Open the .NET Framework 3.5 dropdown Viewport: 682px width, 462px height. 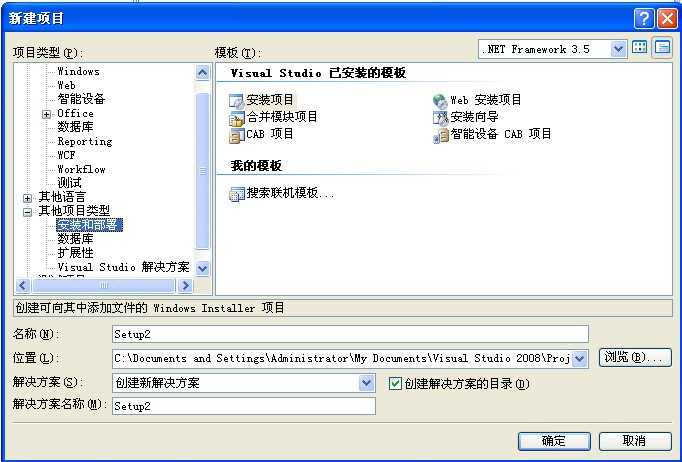pos(618,49)
